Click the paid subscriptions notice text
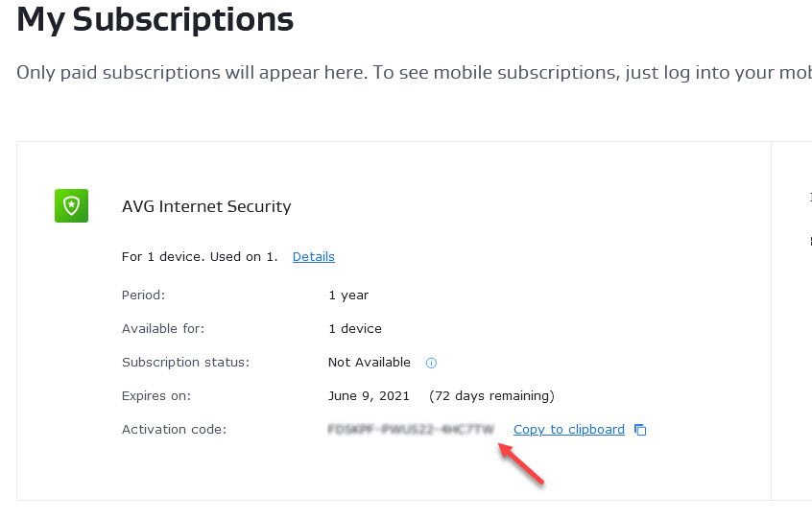812x520 pixels. 414,73
